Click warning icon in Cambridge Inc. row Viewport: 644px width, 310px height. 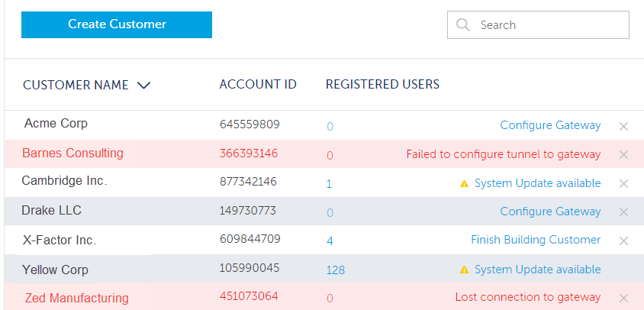(x=464, y=183)
